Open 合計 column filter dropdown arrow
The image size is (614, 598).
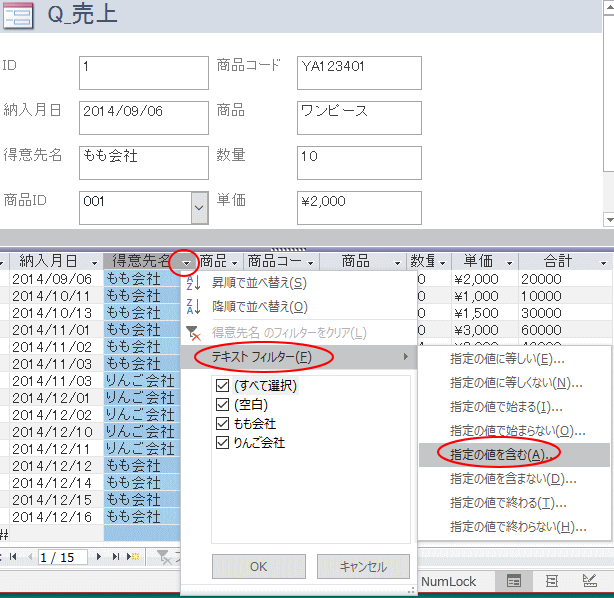(x=603, y=263)
